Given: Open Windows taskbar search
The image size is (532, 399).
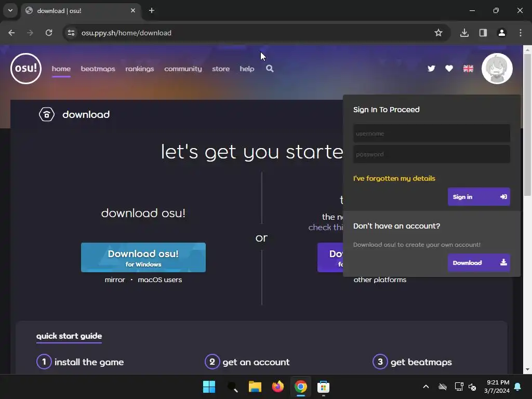Looking at the screenshot, I should [x=232, y=387].
